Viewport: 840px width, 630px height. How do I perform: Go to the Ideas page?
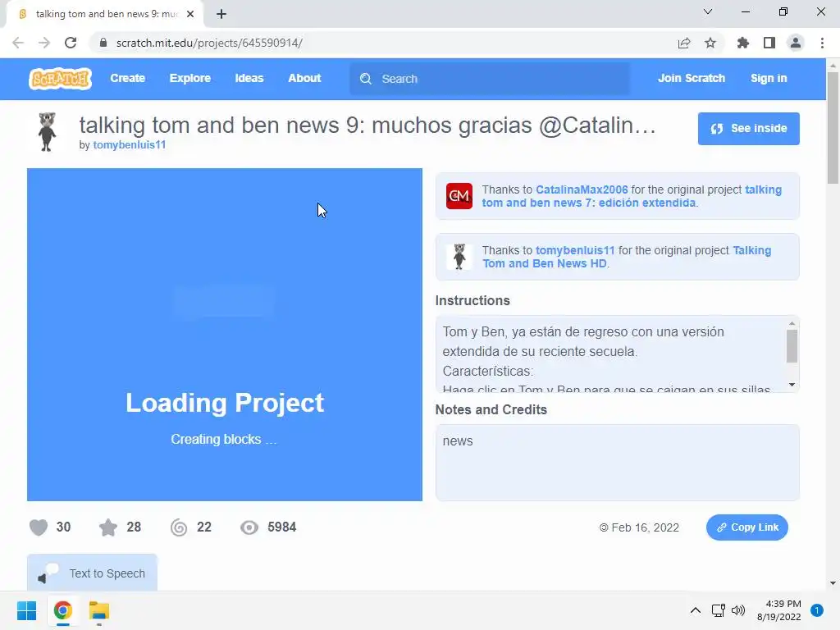click(x=249, y=78)
